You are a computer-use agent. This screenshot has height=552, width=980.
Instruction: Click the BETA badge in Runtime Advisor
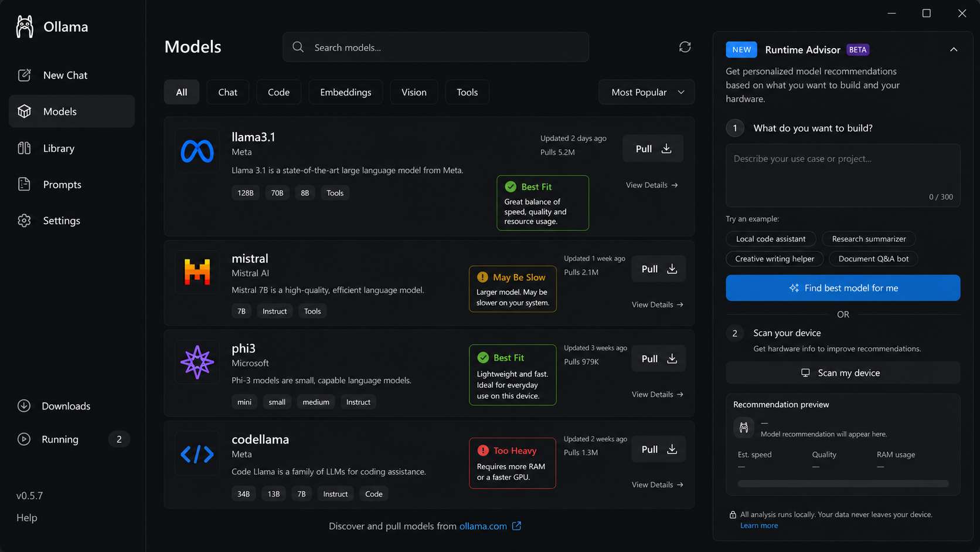click(x=857, y=50)
